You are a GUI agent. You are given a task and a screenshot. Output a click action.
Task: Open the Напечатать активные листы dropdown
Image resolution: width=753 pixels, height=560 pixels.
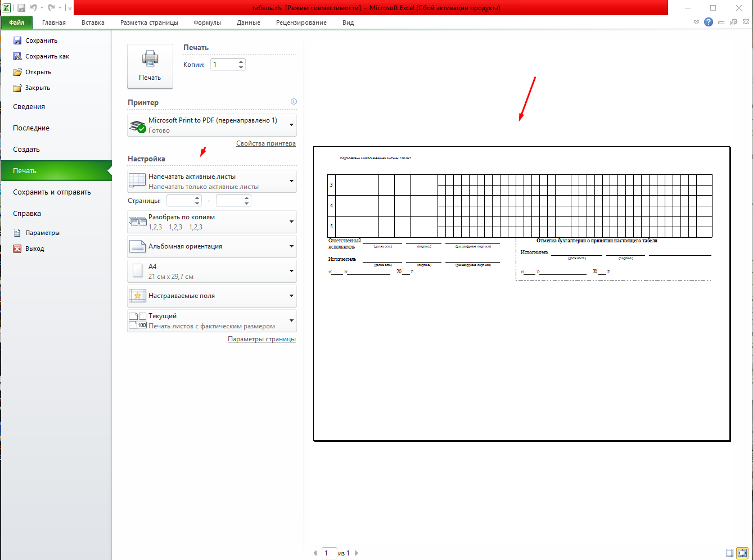[x=212, y=182]
